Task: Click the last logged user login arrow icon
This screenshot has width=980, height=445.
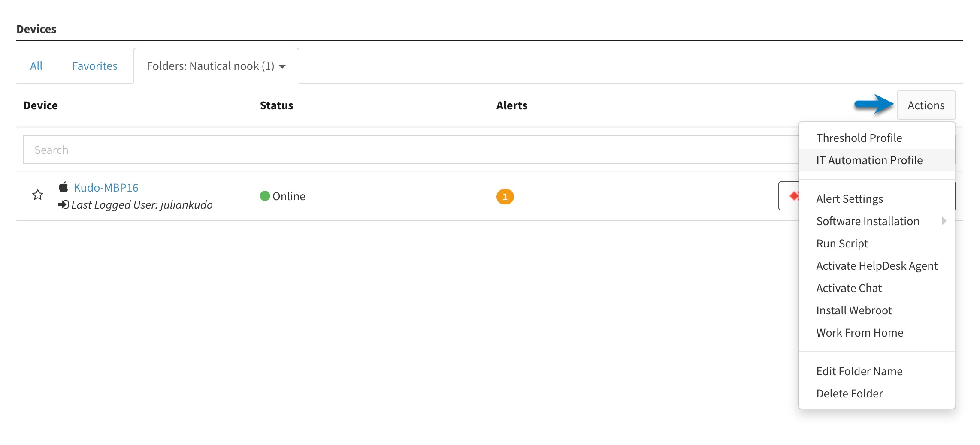Action: pos(64,204)
